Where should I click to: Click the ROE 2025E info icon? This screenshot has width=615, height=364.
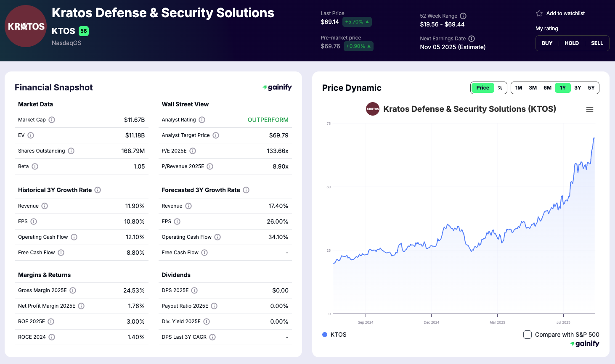[x=51, y=322]
